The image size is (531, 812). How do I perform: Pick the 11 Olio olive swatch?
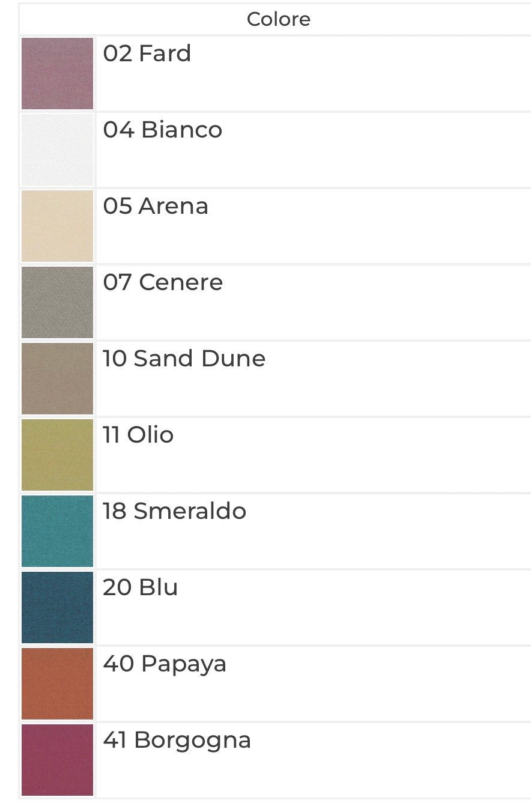[x=58, y=455]
